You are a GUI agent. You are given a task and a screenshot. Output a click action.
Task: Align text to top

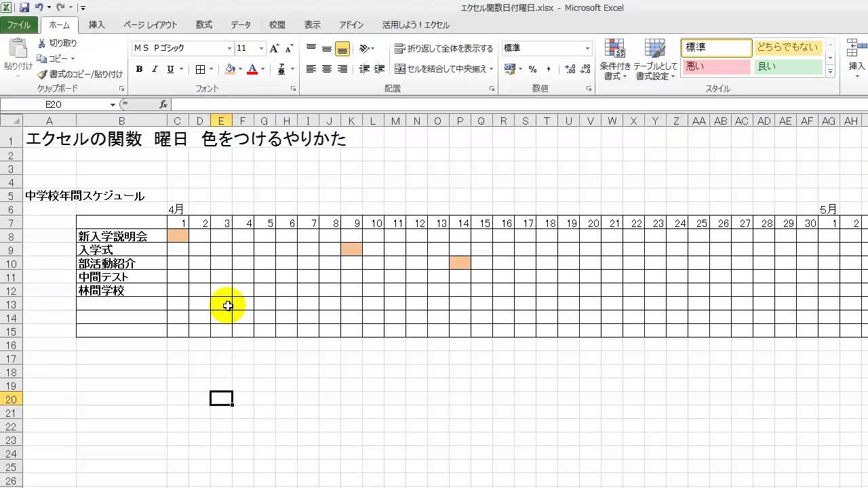pos(311,49)
